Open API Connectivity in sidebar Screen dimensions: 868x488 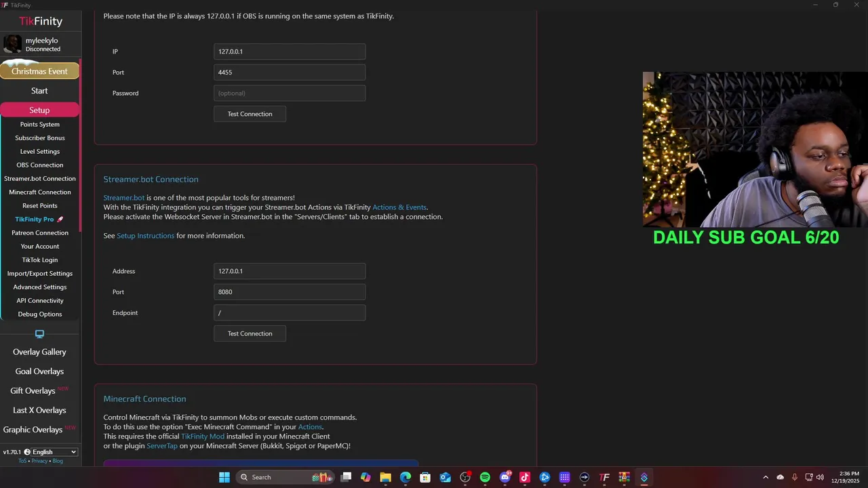point(40,301)
